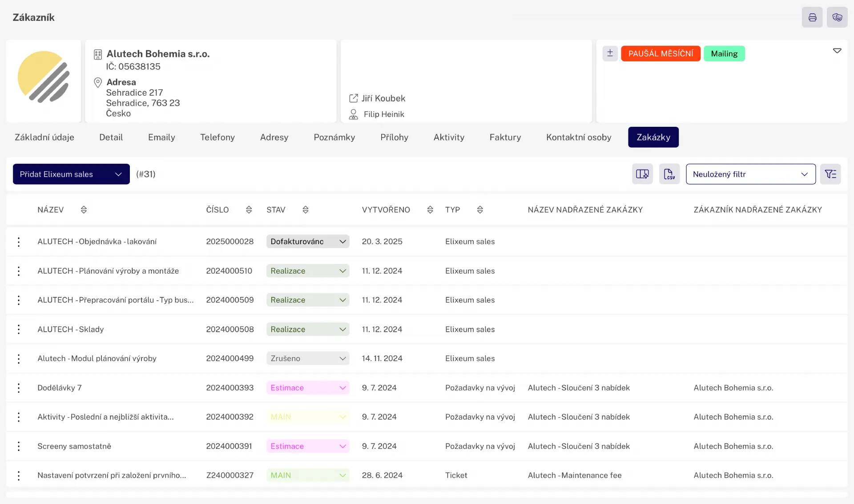This screenshot has width=854, height=504.
Task: Sort by Název column
Action: click(84, 210)
